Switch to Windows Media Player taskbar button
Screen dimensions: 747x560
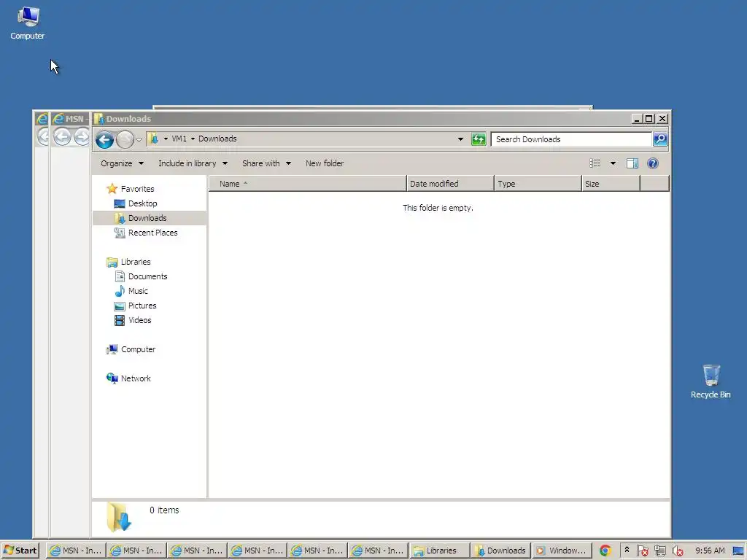click(x=562, y=551)
